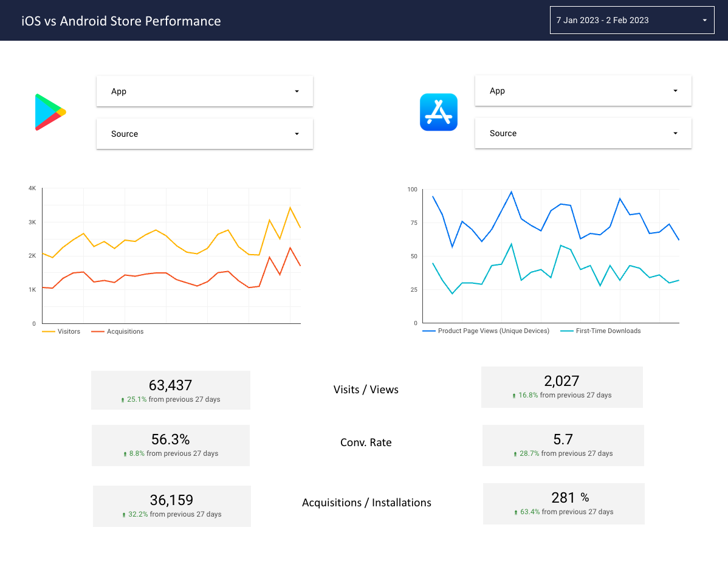Select the 56.3% conversion rate scorecard
728x561 pixels.
coord(170,445)
